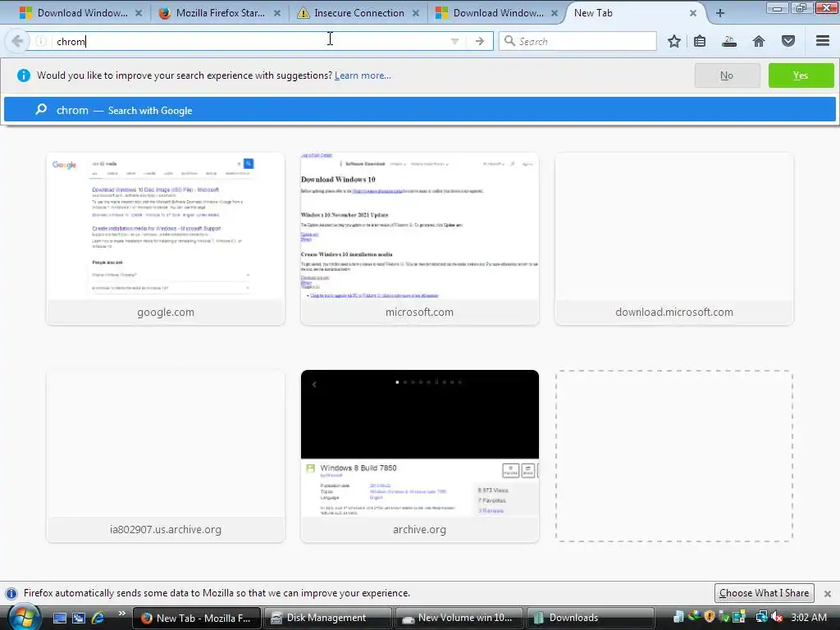Click Switch between windows quick launch icon
Viewport: 840px width, 630px height.
pos(78,619)
